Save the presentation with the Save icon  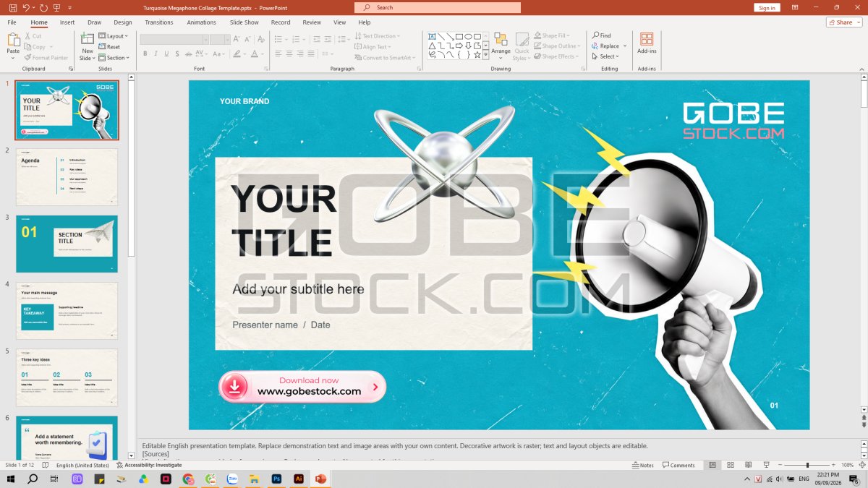point(13,7)
